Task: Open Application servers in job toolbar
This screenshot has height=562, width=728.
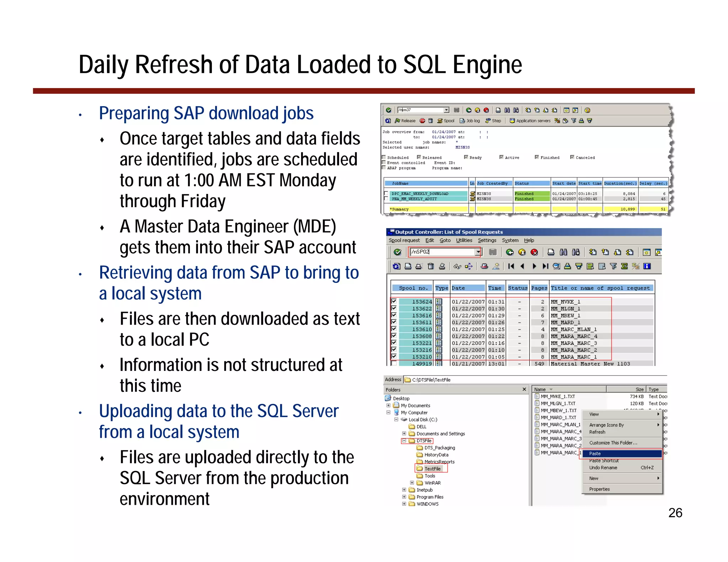Action: point(530,121)
